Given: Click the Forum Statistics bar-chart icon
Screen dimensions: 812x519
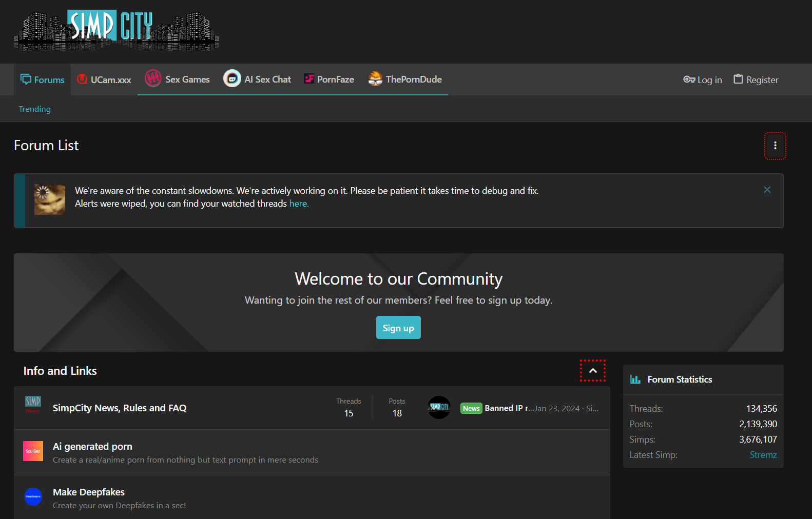Looking at the screenshot, I should pos(635,380).
